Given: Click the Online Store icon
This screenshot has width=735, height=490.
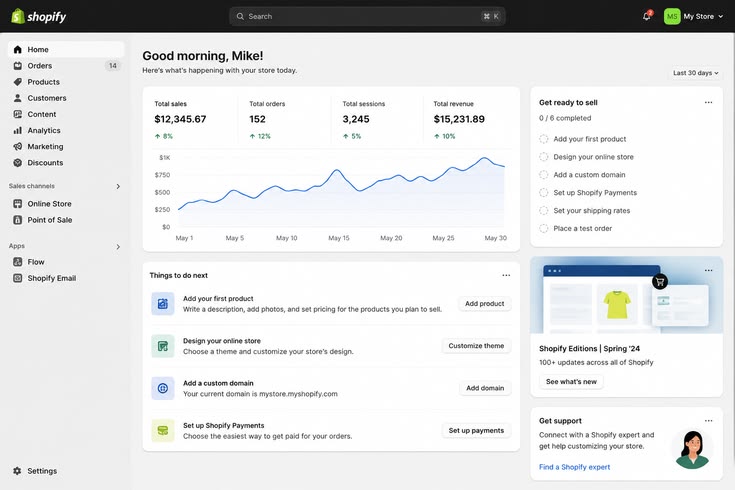Looking at the screenshot, I should point(18,204).
